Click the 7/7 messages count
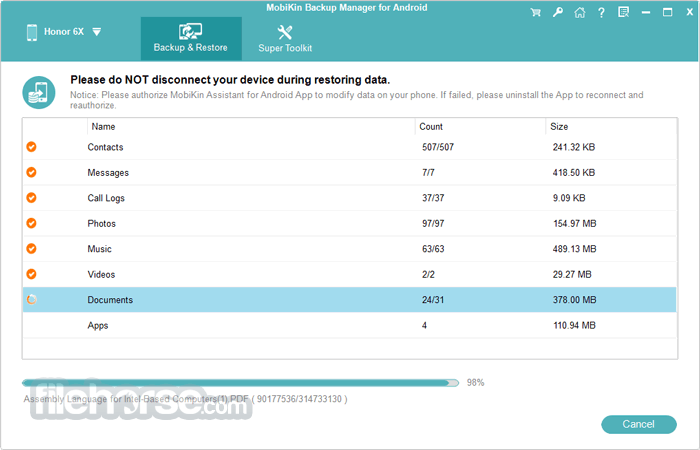Viewport: 700px width, 450px height. click(x=428, y=173)
